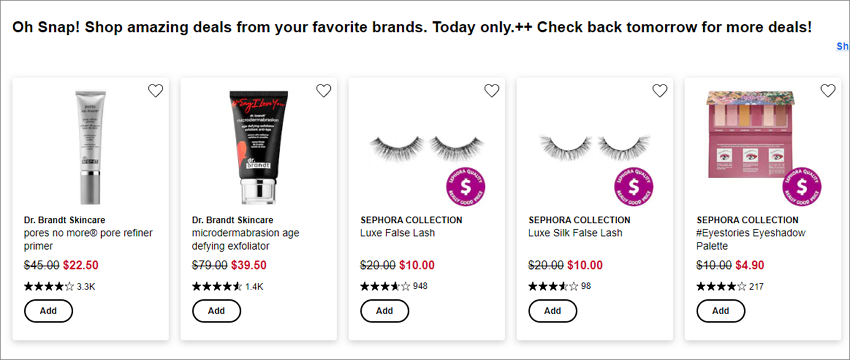
Task: Click the dollar badge on Luxe Silk Lash
Action: pyautogui.click(x=634, y=187)
